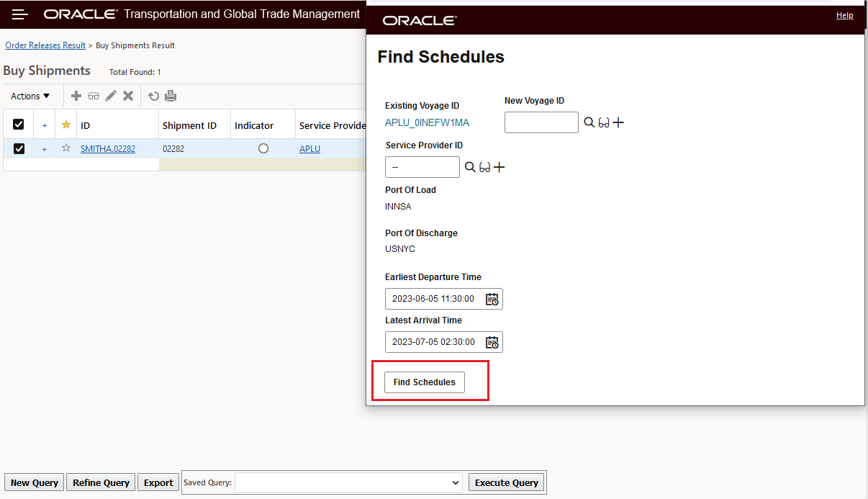Click the print icon in shipments toolbar
This screenshot has height=499, width=868.
pyautogui.click(x=171, y=96)
